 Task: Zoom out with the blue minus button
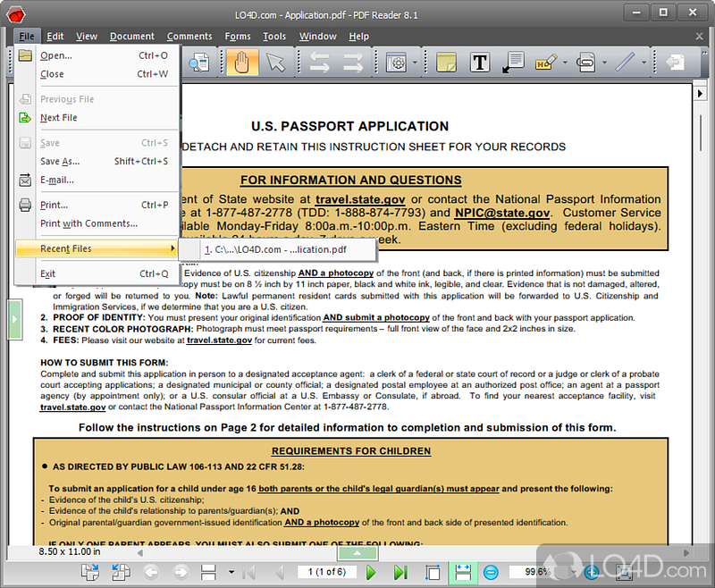491,572
